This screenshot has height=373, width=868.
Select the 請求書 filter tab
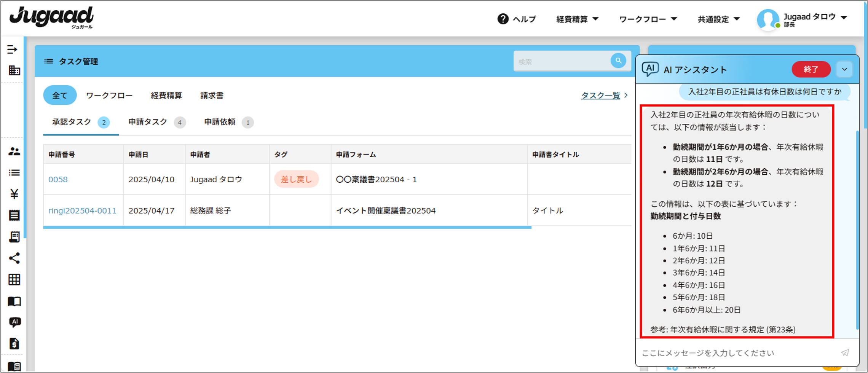click(x=212, y=96)
